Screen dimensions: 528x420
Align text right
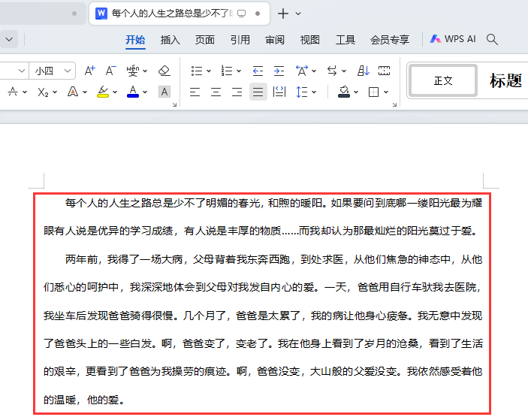tap(237, 92)
